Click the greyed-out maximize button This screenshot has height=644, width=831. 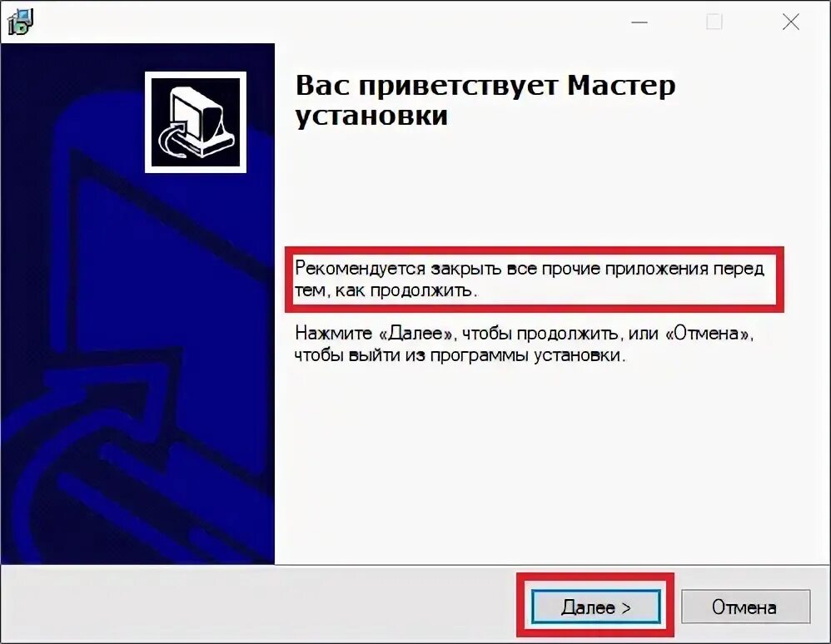click(x=714, y=22)
